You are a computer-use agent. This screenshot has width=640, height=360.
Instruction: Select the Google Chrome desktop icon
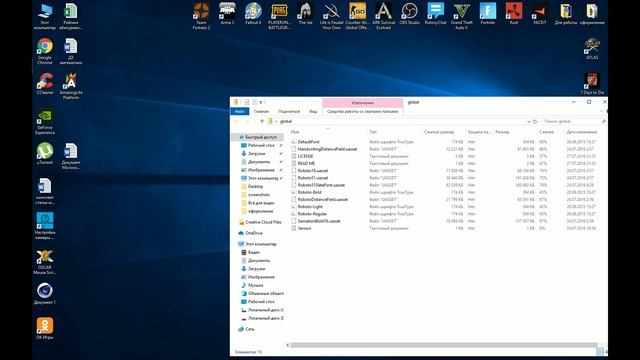(x=44, y=51)
